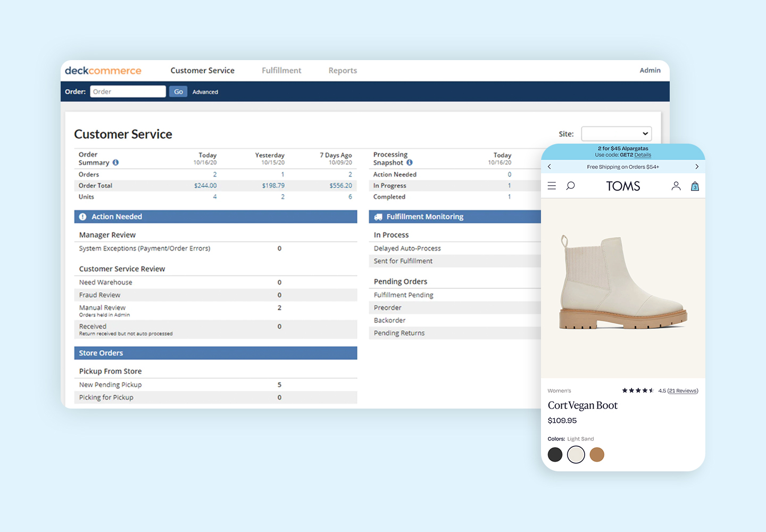Click the Order search input field
The height and width of the screenshot is (532, 766).
pyautogui.click(x=128, y=92)
